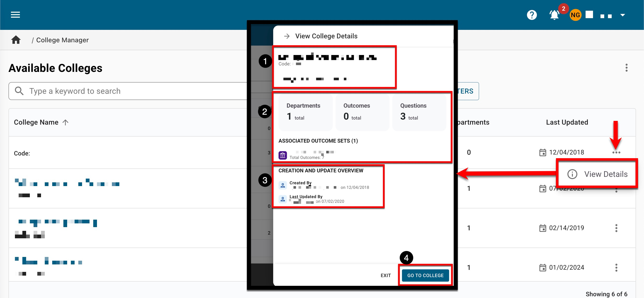Click the help question mark icon

[532, 15]
